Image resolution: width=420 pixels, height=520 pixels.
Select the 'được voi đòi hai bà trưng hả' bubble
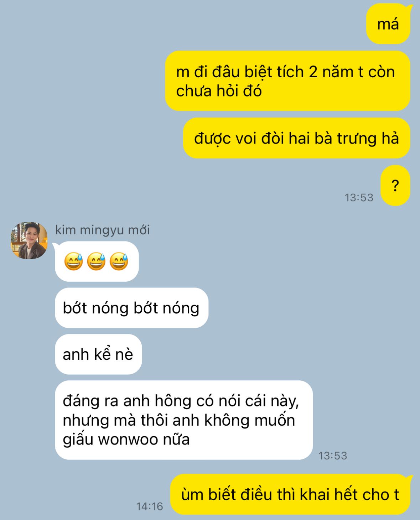pos(296,138)
